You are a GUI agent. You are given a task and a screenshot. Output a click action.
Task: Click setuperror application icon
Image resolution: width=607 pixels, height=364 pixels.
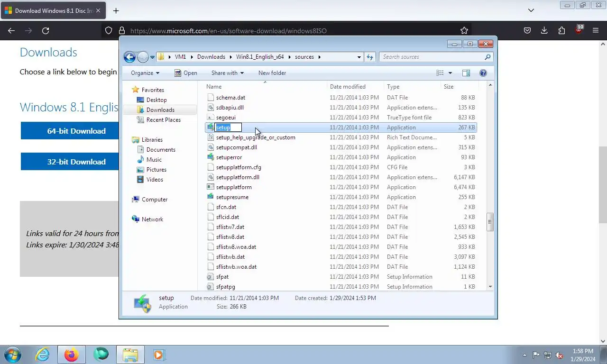pos(211,157)
